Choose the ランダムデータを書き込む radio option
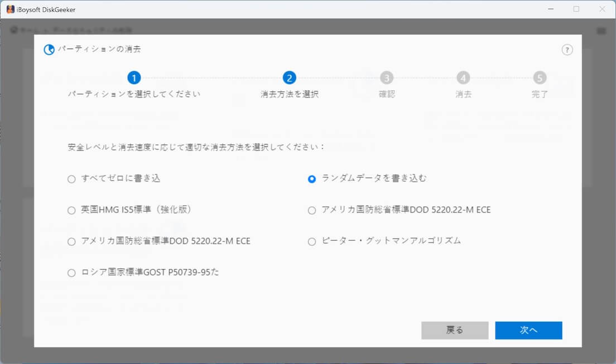Image resolution: width=616 pixels, height=364 pixels. [312, 179]
